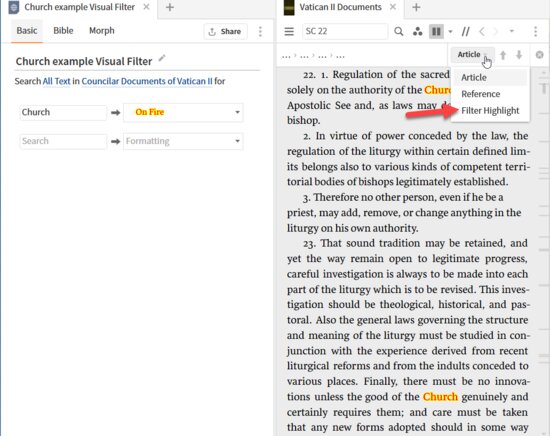Click the Church search term field

tap(63, 113)
